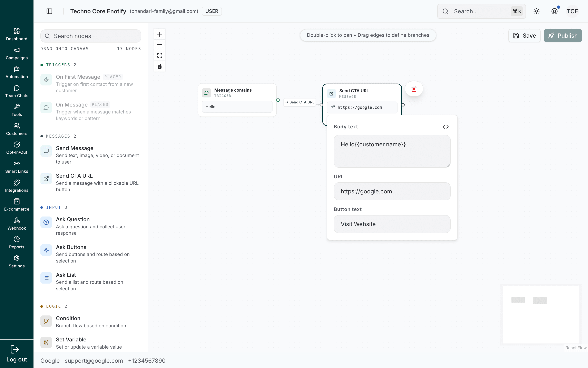Click the USER role badge

pyautogui.click(x=212, y=11)
